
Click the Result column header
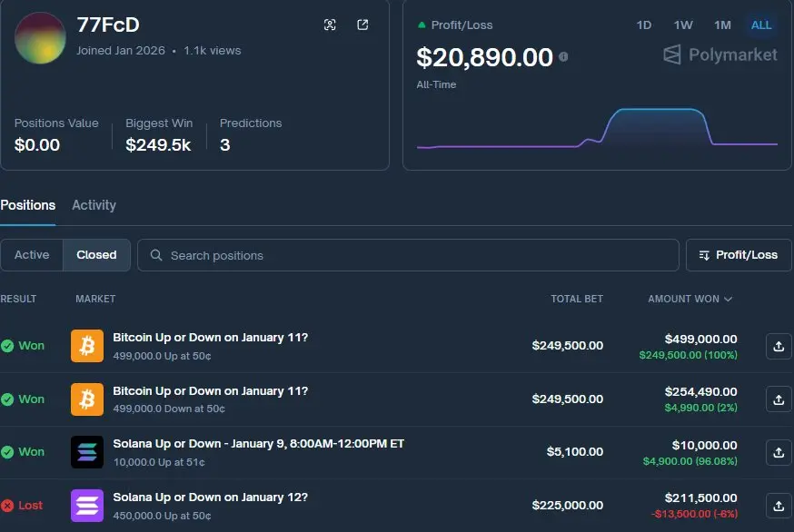click(18, 299)
